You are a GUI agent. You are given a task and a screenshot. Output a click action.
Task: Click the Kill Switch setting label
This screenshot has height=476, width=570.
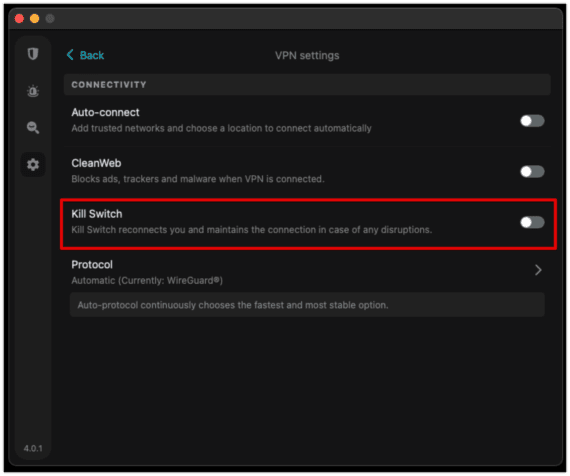(x=97, y=214)
